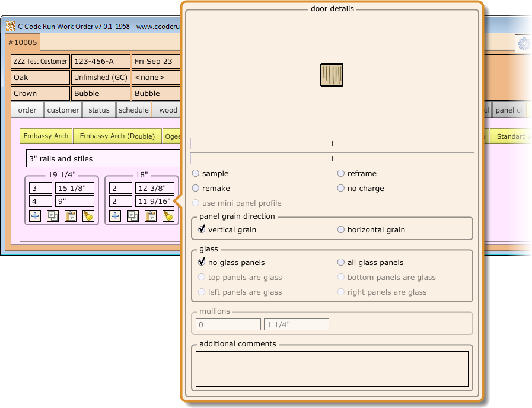Open the Oak wood species selector
Image resolution: width=532 pixels, height=408 pixels.
(x=40, y=77)
